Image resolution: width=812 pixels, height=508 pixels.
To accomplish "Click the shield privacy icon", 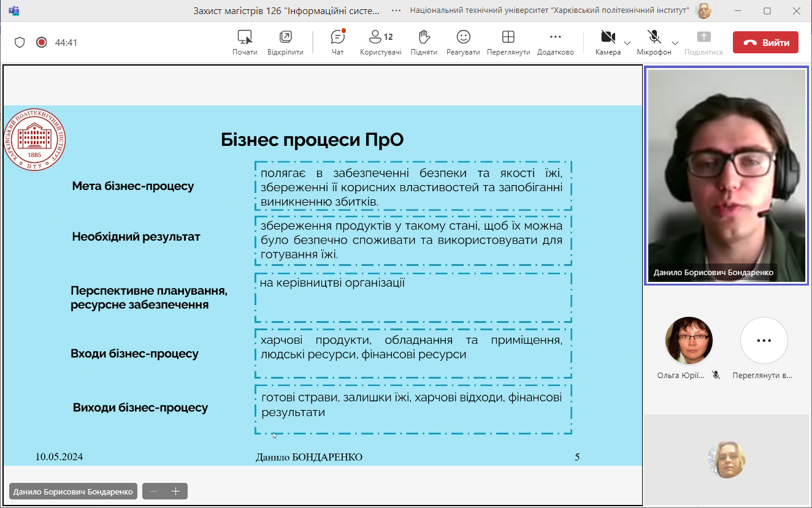I will (x=20, y=42).
